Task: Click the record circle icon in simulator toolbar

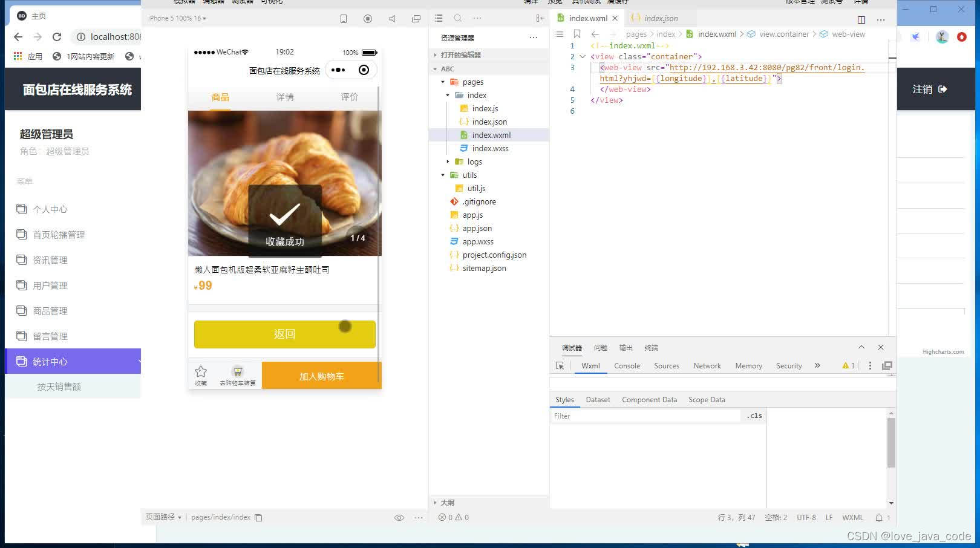Action: point(368,19)
